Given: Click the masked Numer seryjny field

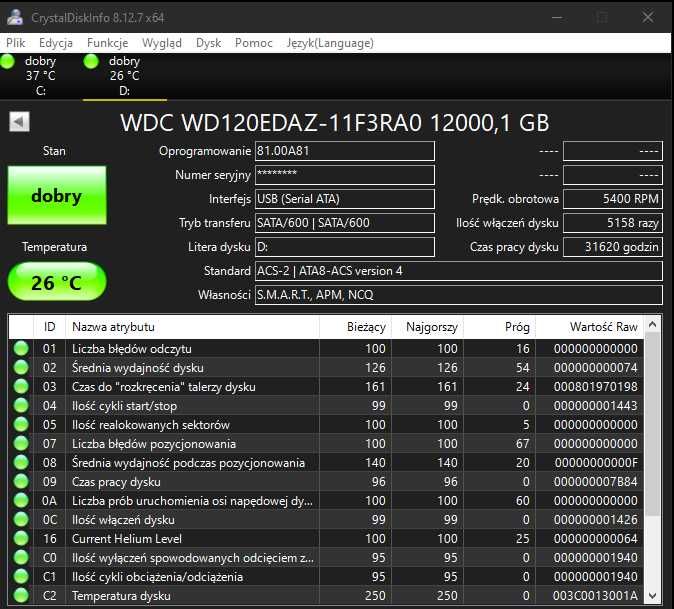Looking at the screenshot, I should click(345, 175).
